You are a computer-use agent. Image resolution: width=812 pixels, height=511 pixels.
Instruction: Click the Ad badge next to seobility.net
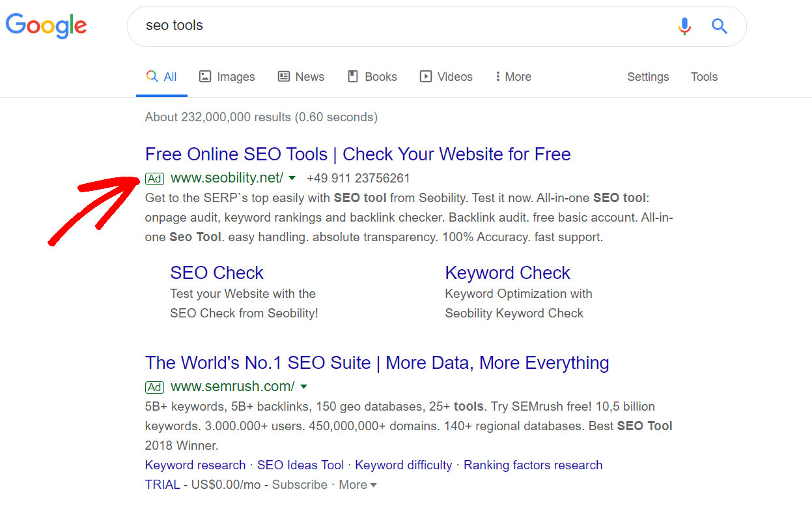pyautogui.click(x=154, y=179)
